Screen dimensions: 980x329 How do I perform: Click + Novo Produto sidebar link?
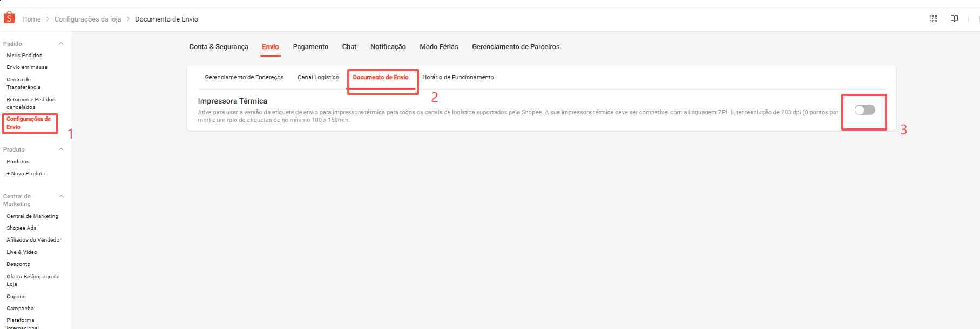point(26,173)
